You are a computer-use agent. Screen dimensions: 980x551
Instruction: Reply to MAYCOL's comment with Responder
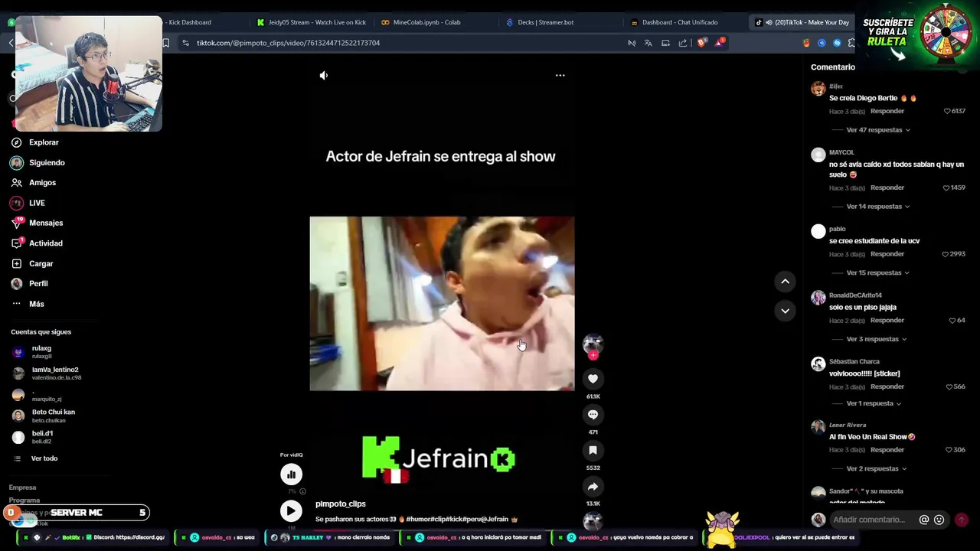pyautogui.click(x=887, y=187)
